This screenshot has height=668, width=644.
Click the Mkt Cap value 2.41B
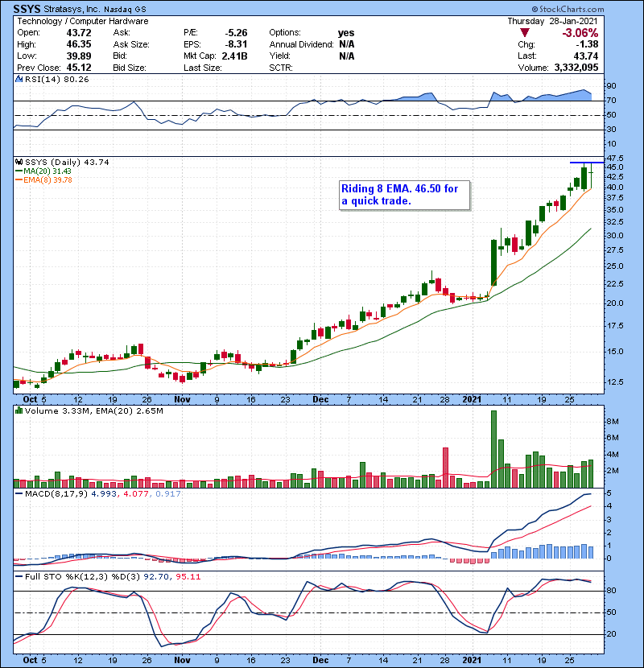pyautogui.click(x=234, y=56)
